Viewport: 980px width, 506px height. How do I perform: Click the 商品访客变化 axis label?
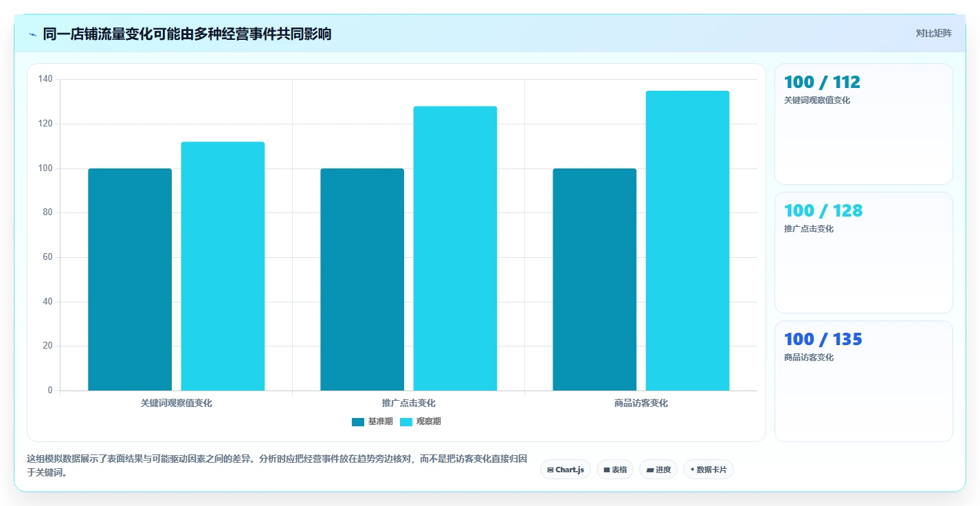(x=641, y=404)
